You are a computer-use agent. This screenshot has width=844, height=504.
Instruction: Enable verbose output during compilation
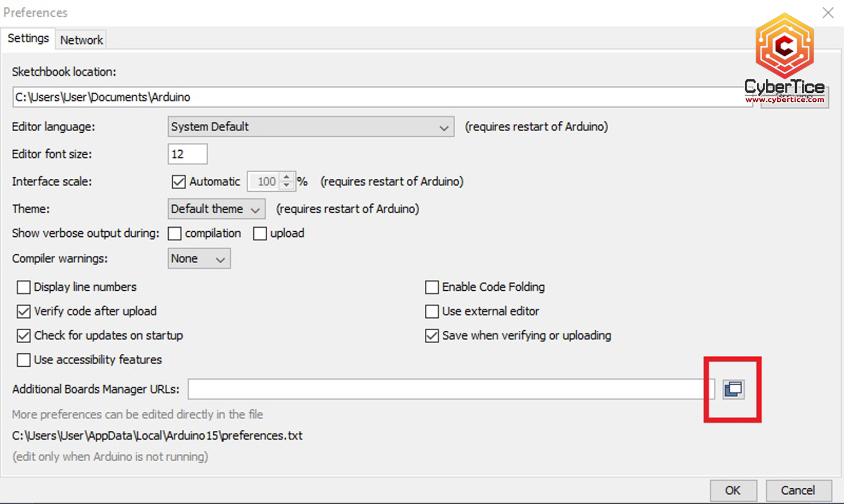point(175,233)
